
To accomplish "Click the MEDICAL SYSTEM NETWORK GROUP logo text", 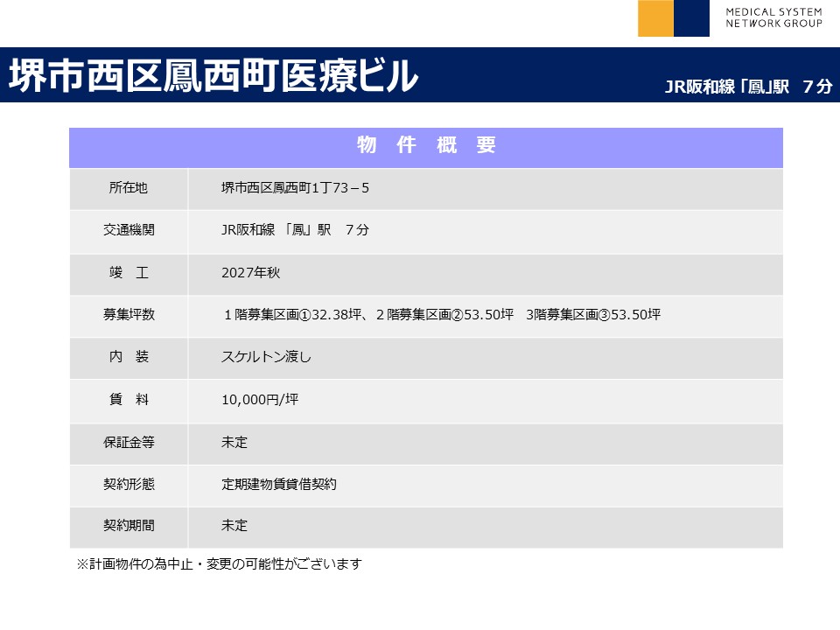I will click(773, 17).
